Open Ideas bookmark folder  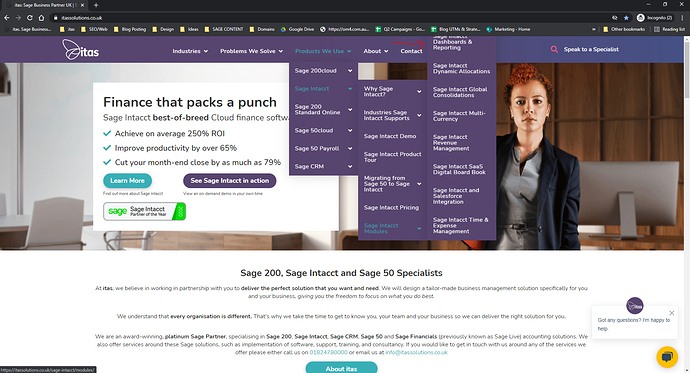[x=189, y=29]
